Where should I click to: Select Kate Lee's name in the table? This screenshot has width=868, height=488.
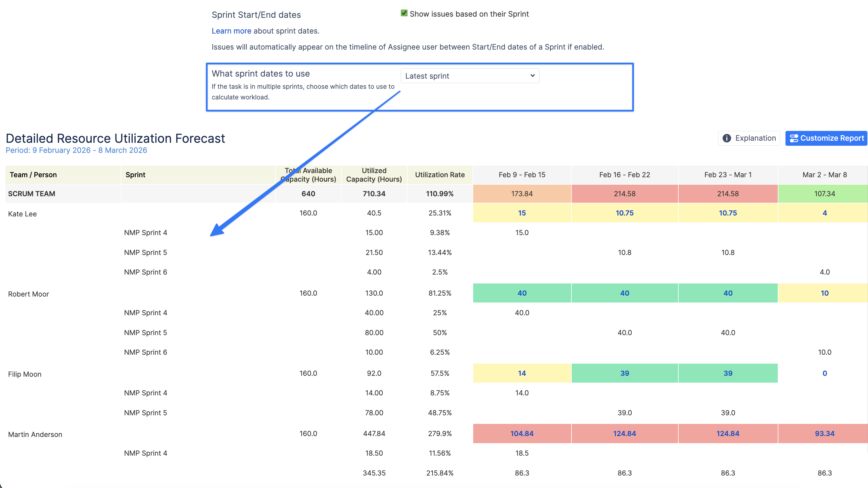click(x=22, y=214)
